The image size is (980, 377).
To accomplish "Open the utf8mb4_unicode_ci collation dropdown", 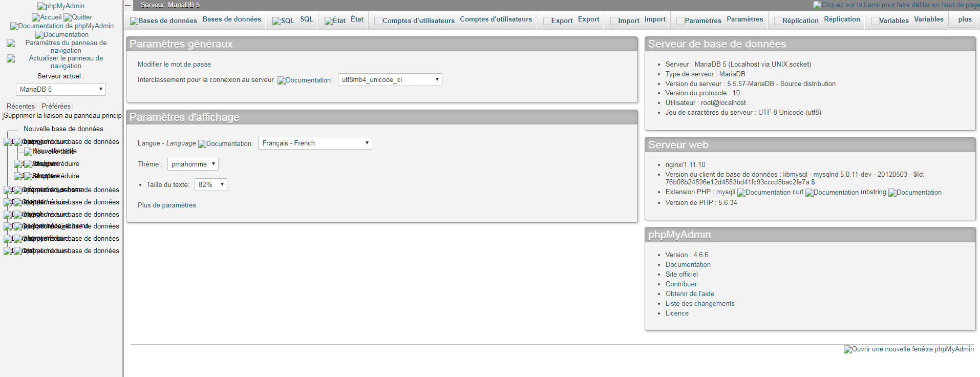I will pos(390,80).
